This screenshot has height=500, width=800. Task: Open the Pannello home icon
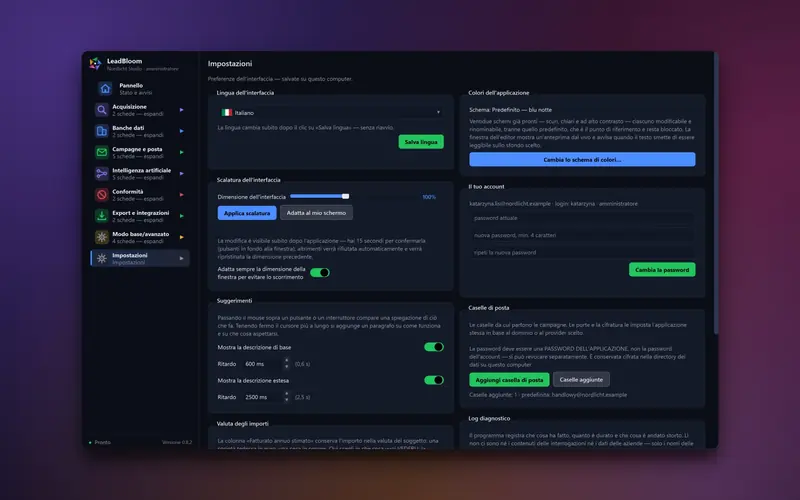coord(105,89)
